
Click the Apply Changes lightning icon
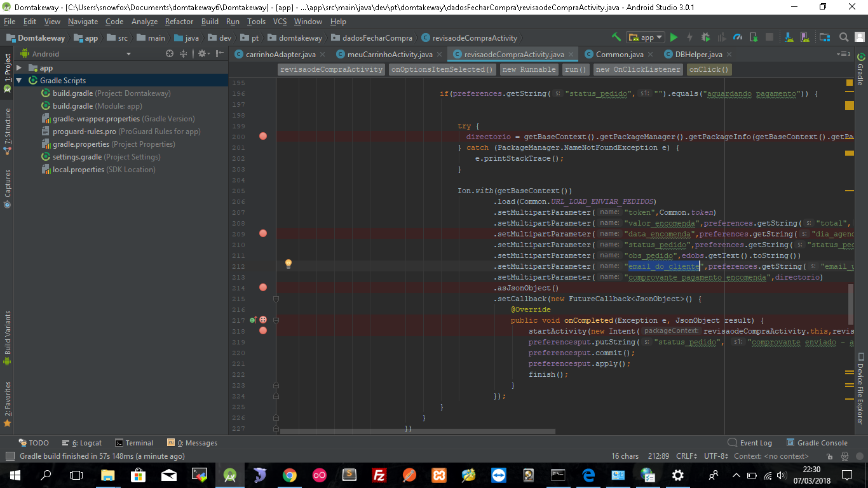click(x=689, y=37)
